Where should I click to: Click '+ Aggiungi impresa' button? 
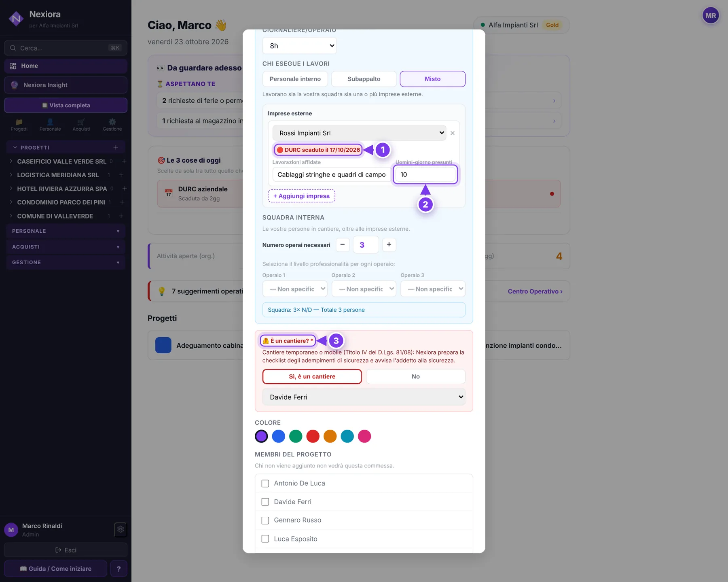pos(302,196)
